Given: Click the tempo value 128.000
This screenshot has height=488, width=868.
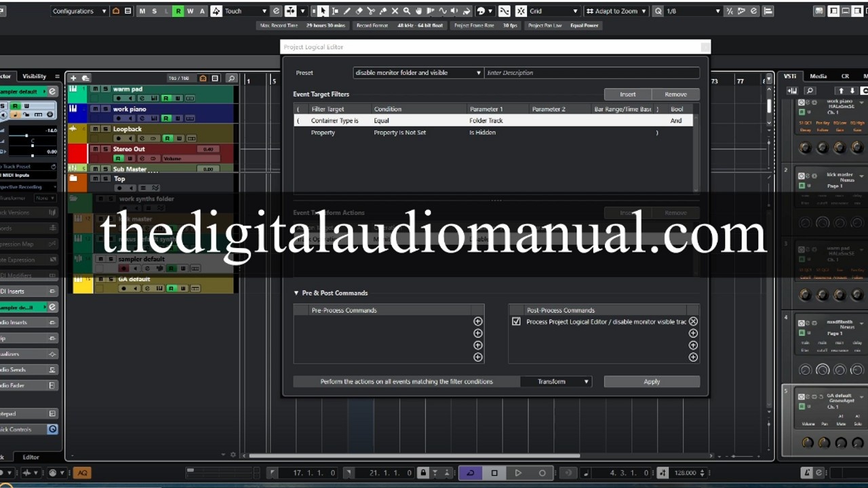Looking at the screenshot, I should pyautogui.click(x=686, y=473).
